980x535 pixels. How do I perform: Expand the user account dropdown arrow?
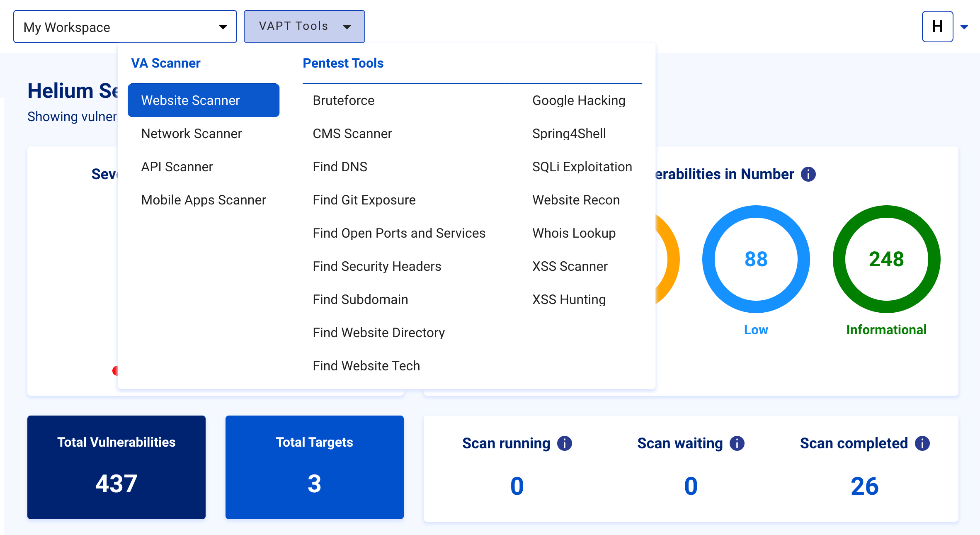[x=964, y=27]
